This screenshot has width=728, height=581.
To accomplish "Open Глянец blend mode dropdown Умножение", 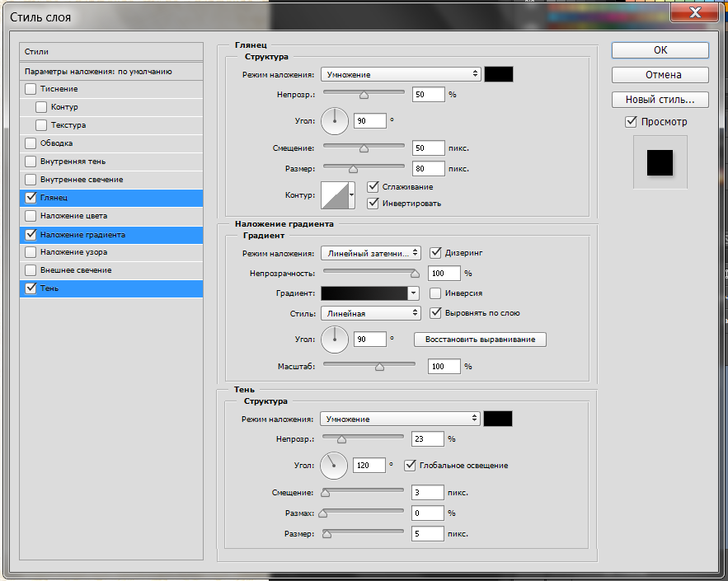I will coord(401,74).
